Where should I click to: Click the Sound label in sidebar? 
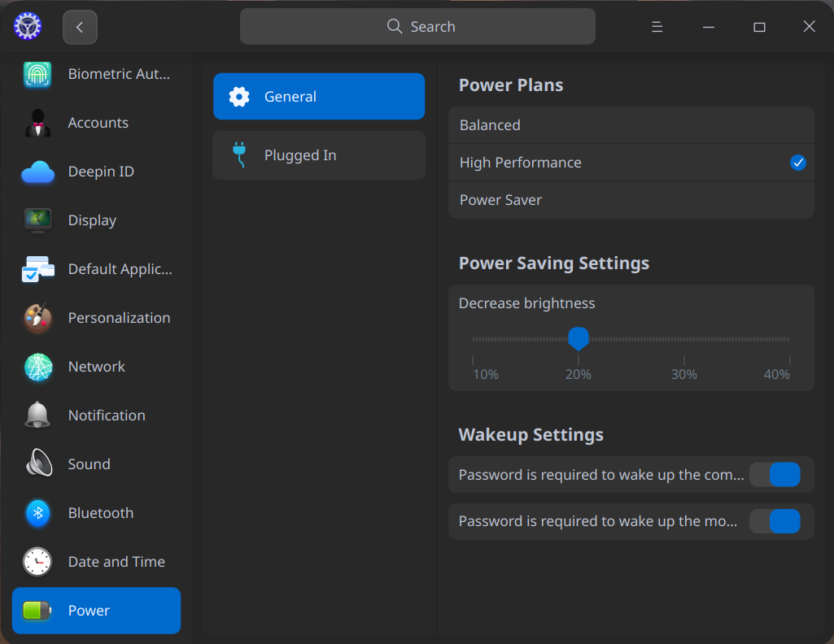click(89, 463)
